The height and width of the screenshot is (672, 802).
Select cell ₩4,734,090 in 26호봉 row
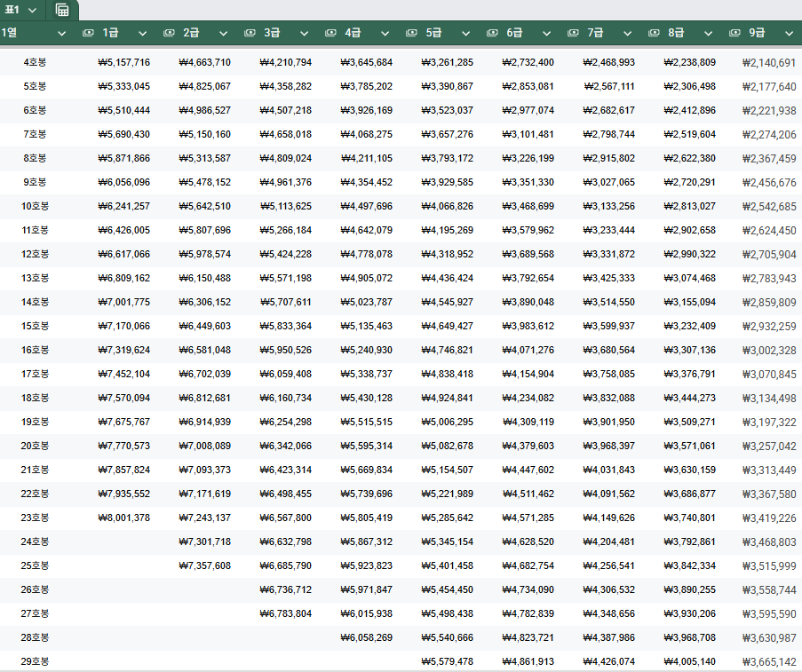(528, 589)
